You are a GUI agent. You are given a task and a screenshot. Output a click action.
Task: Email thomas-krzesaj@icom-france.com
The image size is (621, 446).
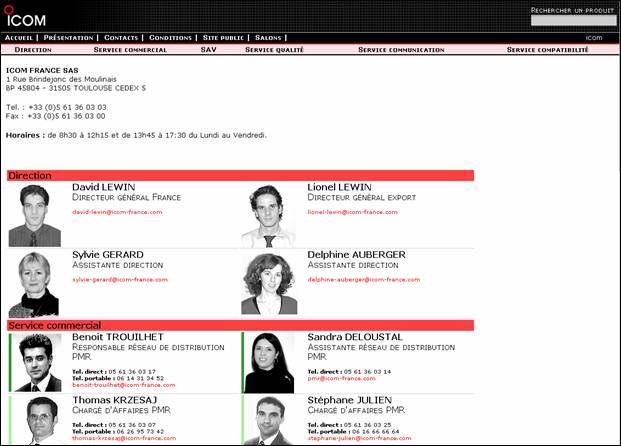(124, 438)
